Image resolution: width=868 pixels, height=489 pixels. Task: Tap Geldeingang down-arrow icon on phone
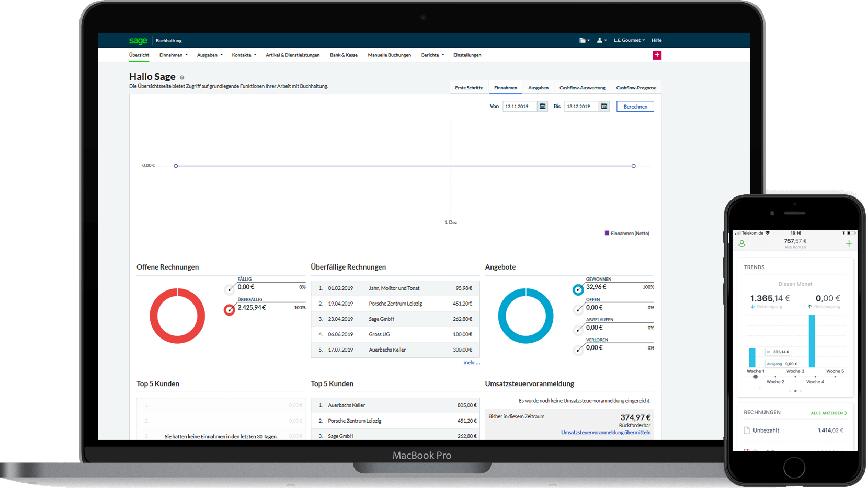(x=752, y=307)
